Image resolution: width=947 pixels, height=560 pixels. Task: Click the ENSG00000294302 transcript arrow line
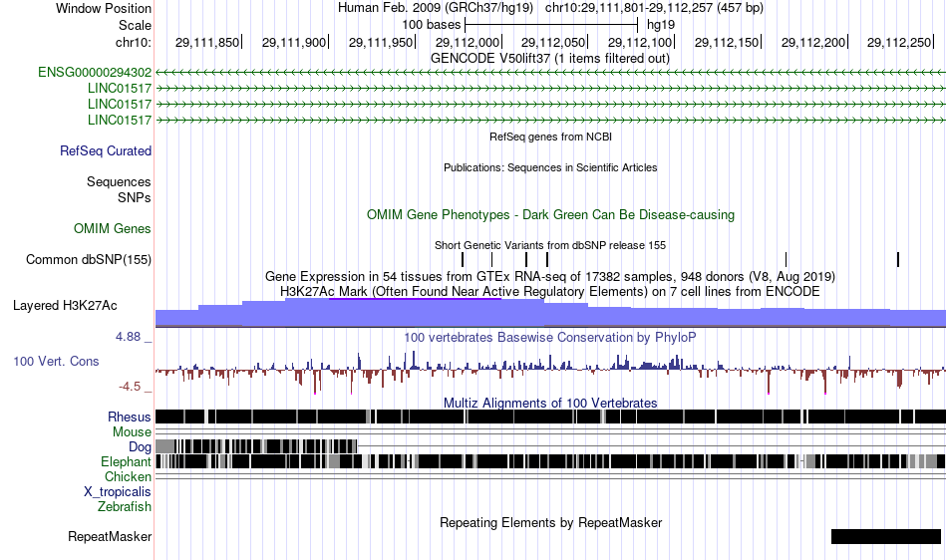click(x=551, y=73)
